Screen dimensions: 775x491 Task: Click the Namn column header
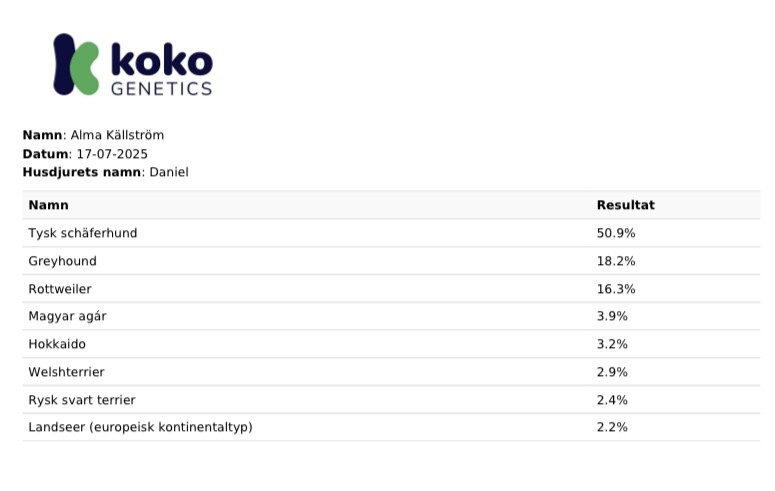(x=48, y=205)
